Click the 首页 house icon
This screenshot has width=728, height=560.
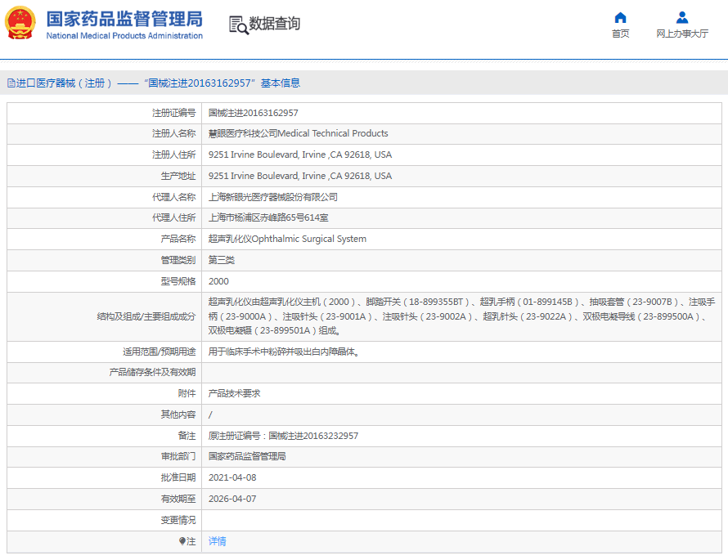coord(620,17)
